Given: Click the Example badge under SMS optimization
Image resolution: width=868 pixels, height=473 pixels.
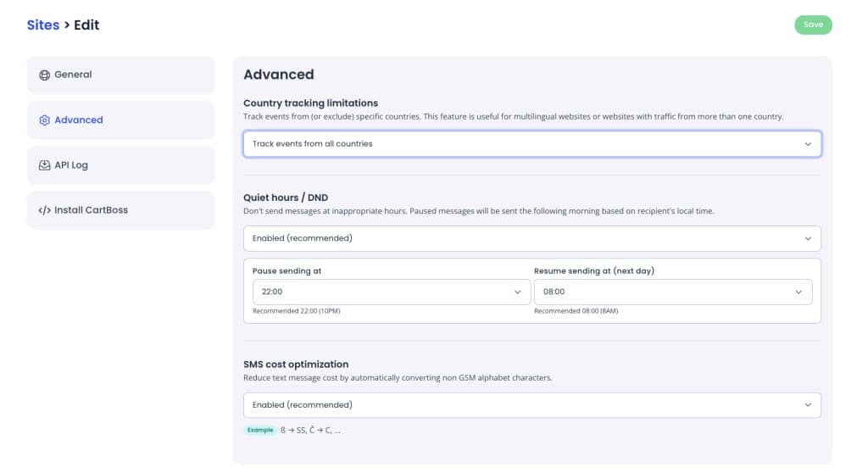Looking at the screenshot, I should coord(259,431).
